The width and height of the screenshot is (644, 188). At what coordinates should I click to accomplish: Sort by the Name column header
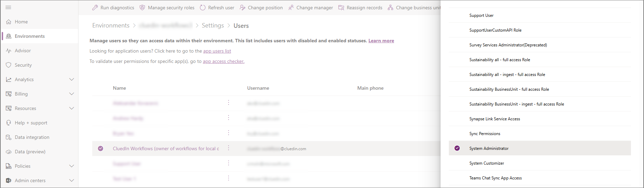[x=119, y=88]
